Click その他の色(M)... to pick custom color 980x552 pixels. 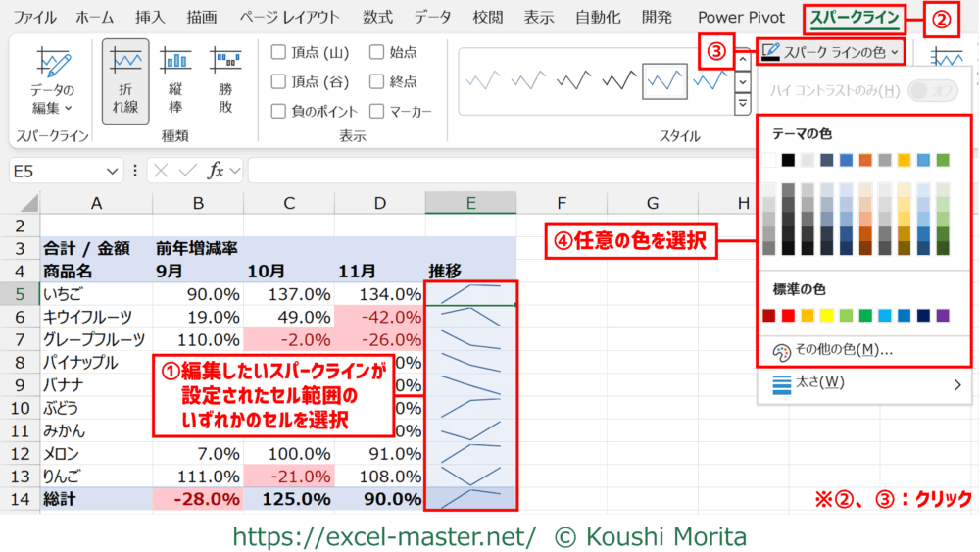844,350
